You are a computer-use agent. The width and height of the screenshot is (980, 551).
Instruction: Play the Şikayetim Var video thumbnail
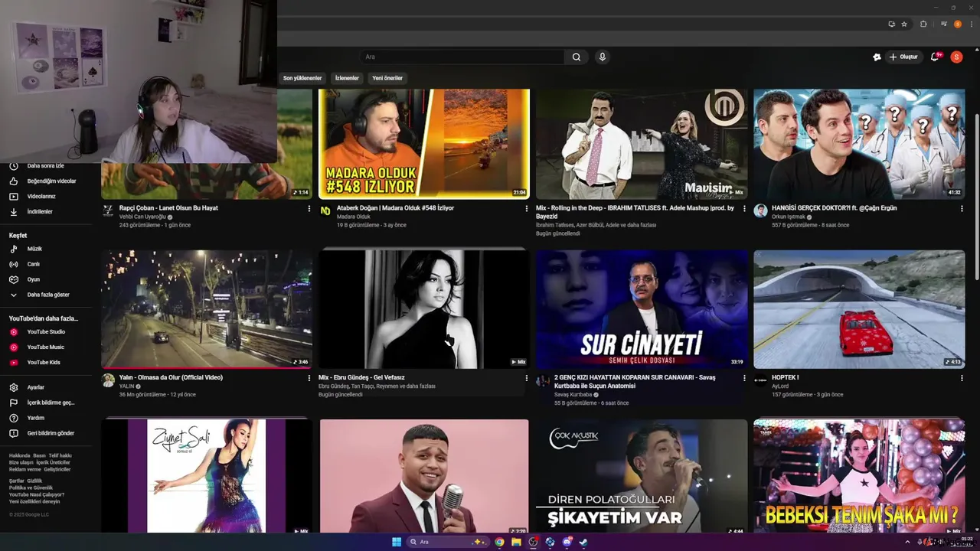(642, 476)
